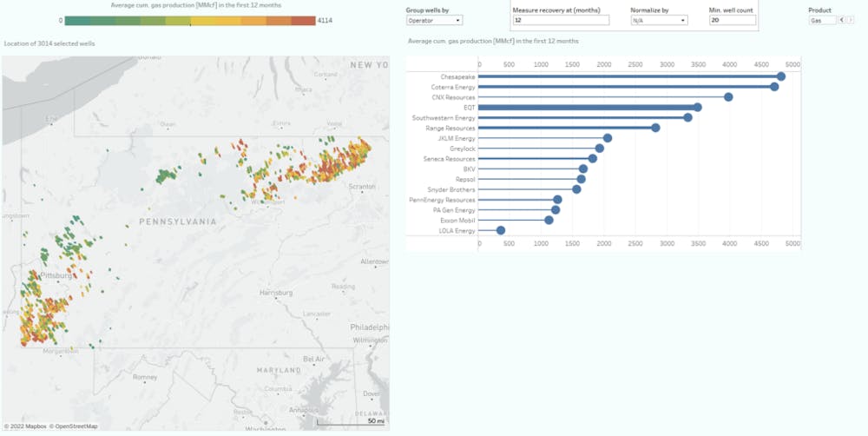Click the Range Resources operator label
The image size is (868, 436).
[450, 128]
